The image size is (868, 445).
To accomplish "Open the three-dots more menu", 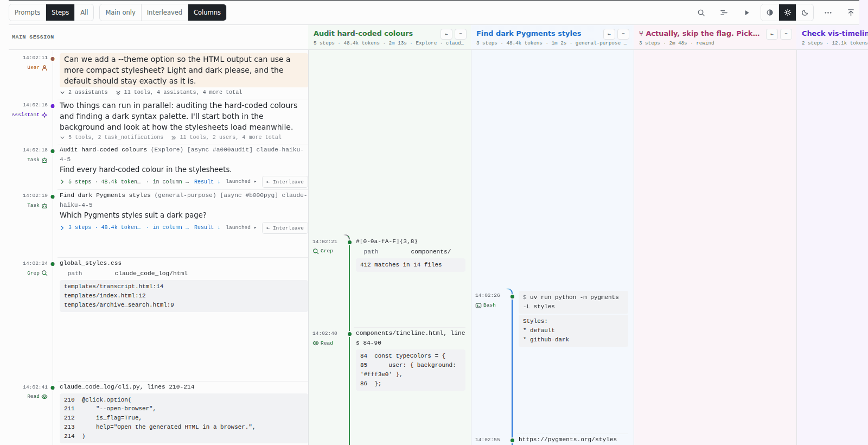I will (x=828, y=12).
